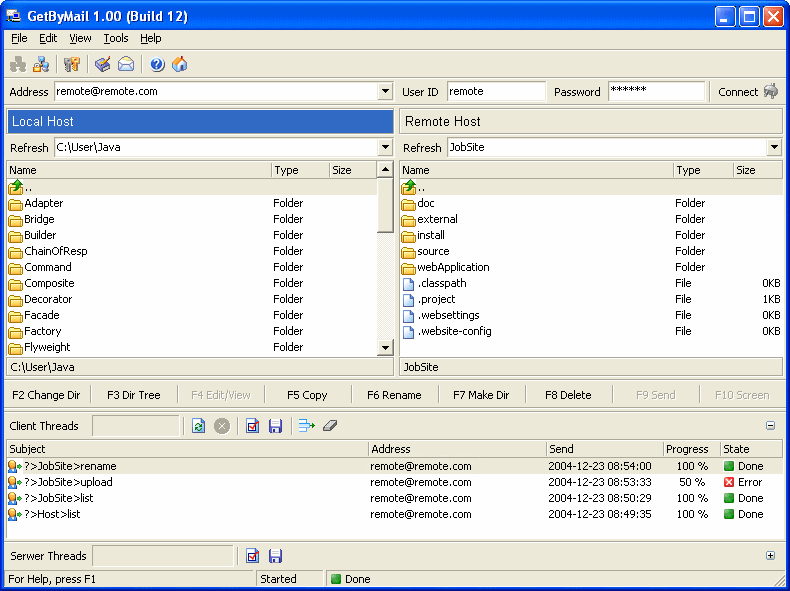Click the Client Threads filter text field
Viewport: 790px width, 591px height.
click(136, 426)
